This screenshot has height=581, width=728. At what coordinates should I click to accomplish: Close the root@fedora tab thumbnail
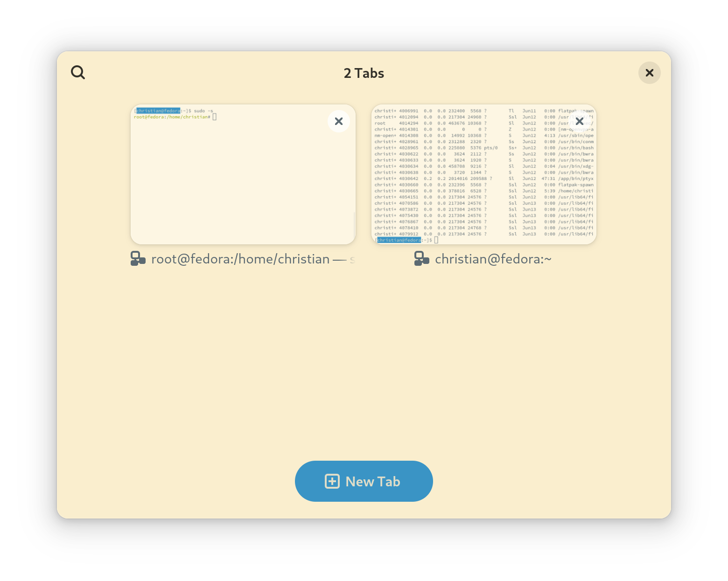click(x=339, y=121)
